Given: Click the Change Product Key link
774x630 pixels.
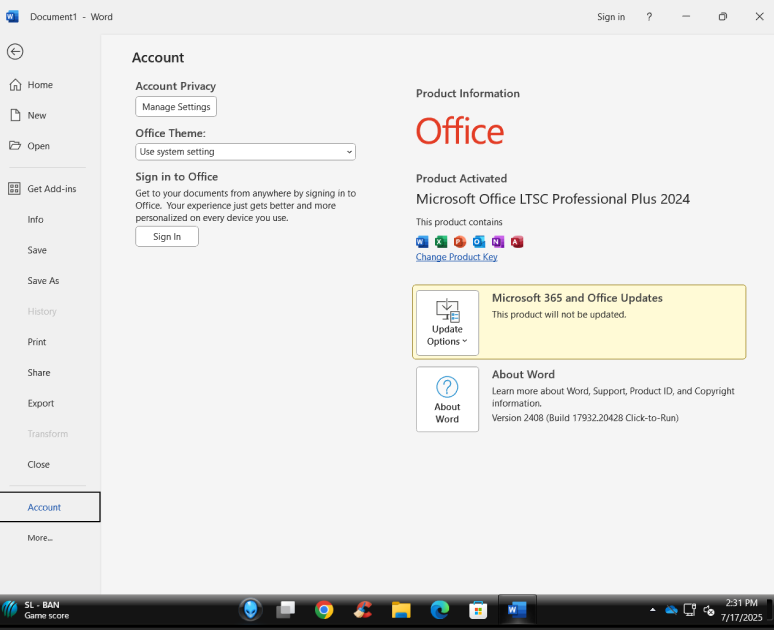Looking at the screenshot, I should click(457, 257).
